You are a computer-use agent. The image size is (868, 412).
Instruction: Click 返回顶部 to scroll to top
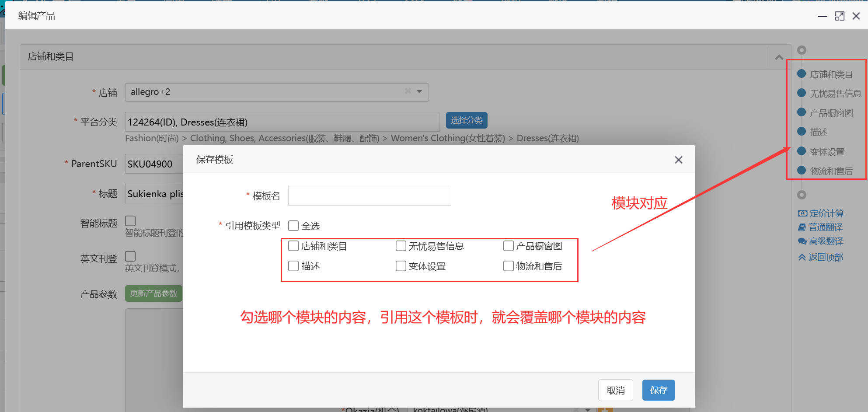tap(820, 257)
